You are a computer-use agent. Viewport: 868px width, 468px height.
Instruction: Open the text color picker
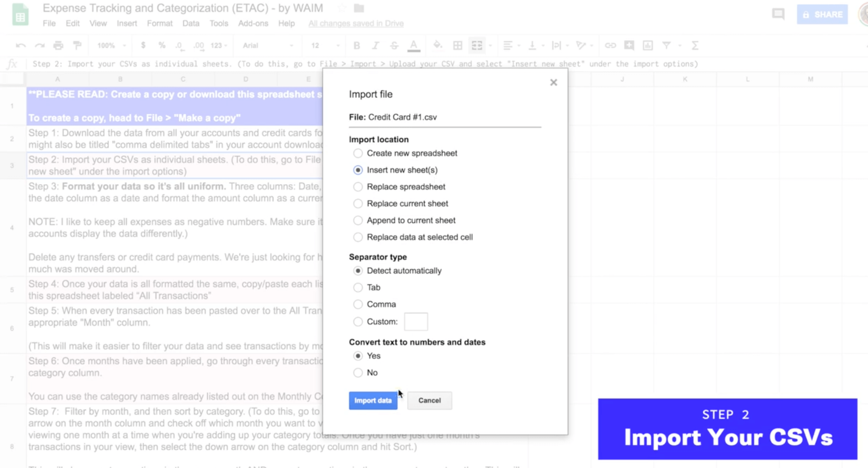point(413,46)
